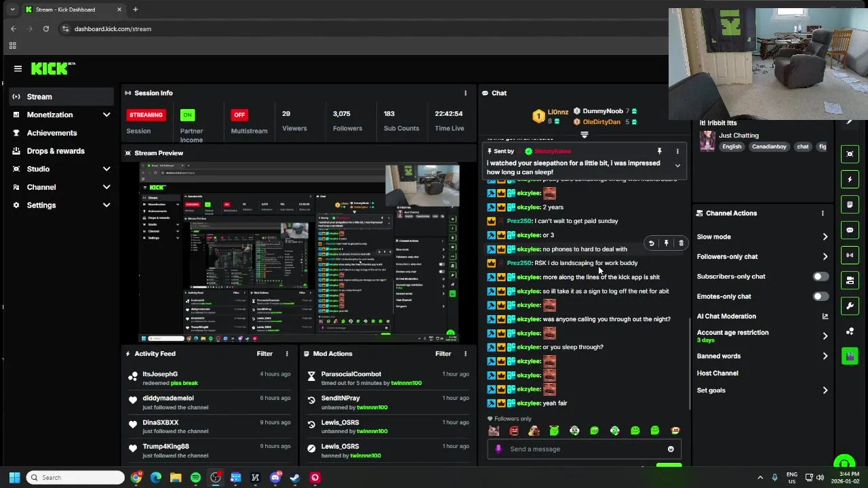Open pinned message options menu

pyautogui.click(x=677, y=151)
